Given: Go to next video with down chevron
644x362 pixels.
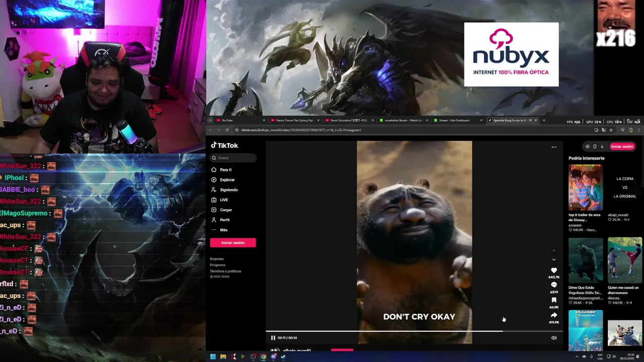Looking at the screenshot, I should coord(554,259).
